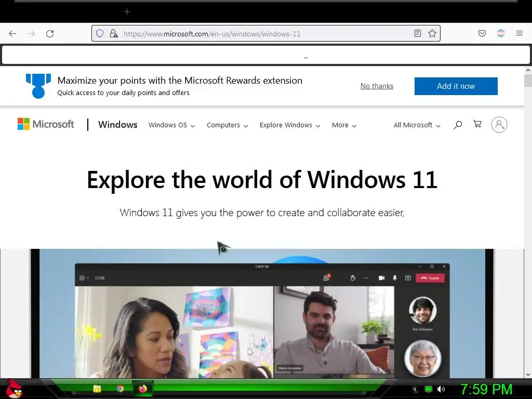Click the Teams video more options dots
Image resolution: width=532 pixels, height=399 pixels.
pyautogui.click(x=366, y=278)
